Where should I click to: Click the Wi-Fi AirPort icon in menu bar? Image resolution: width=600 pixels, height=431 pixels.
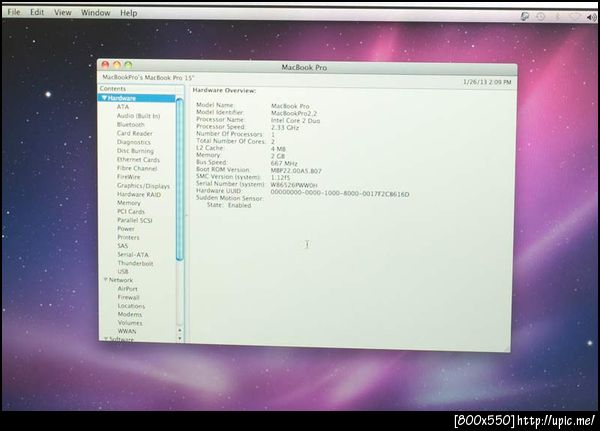(x=575, y=17)
